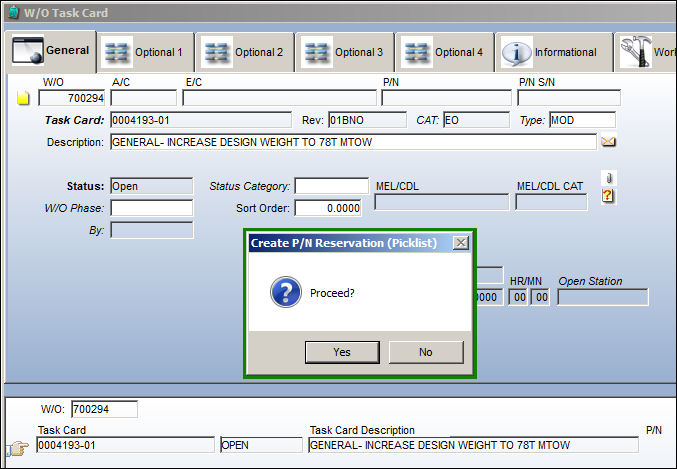Click the Informational tab's info bubble icon
677x469 pixels.
point(516,53)
